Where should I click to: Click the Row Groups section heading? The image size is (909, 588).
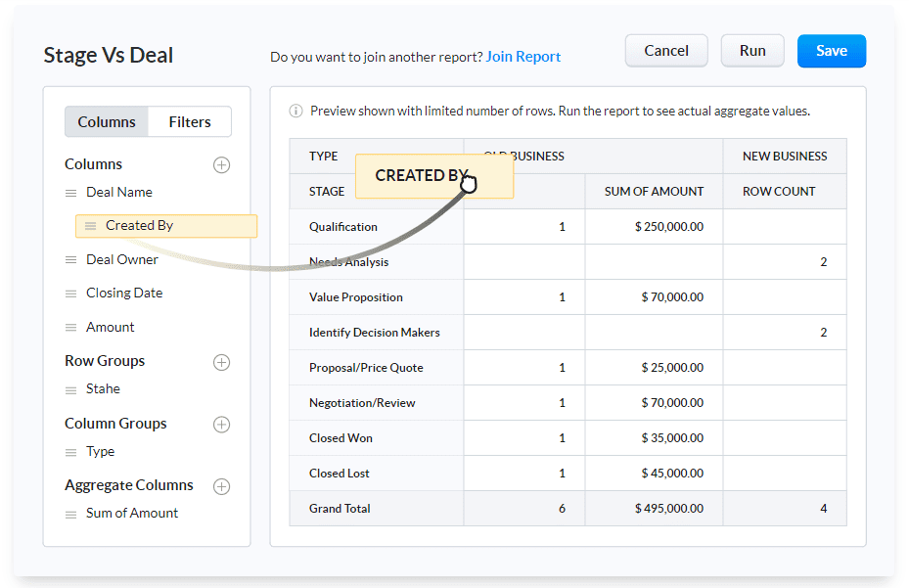click(x=105, y=361)
